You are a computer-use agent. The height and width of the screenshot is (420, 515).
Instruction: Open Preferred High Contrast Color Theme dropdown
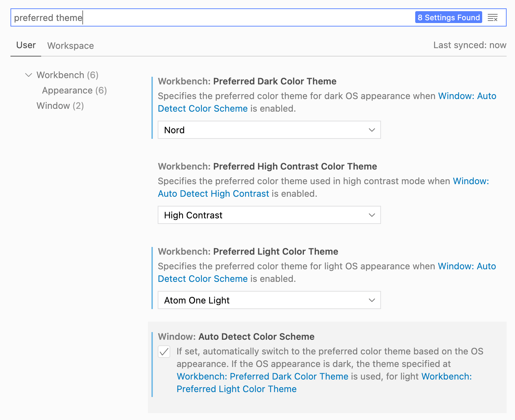pos(269,215)
